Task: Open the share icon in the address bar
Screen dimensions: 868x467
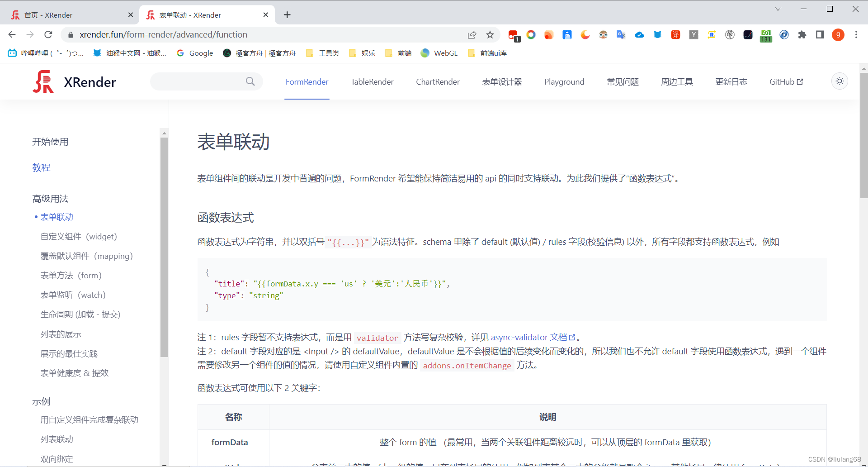Action: pyautogui.click(x=472, y=35)
